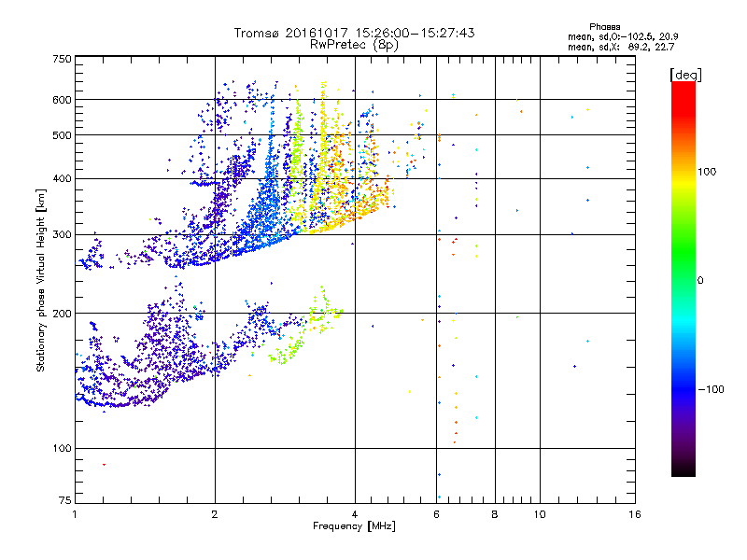This screenshot has width=747, height=560.
Task: Click the phase colorbar gradient
Action: pyautogui.click(x=684, y=278)
